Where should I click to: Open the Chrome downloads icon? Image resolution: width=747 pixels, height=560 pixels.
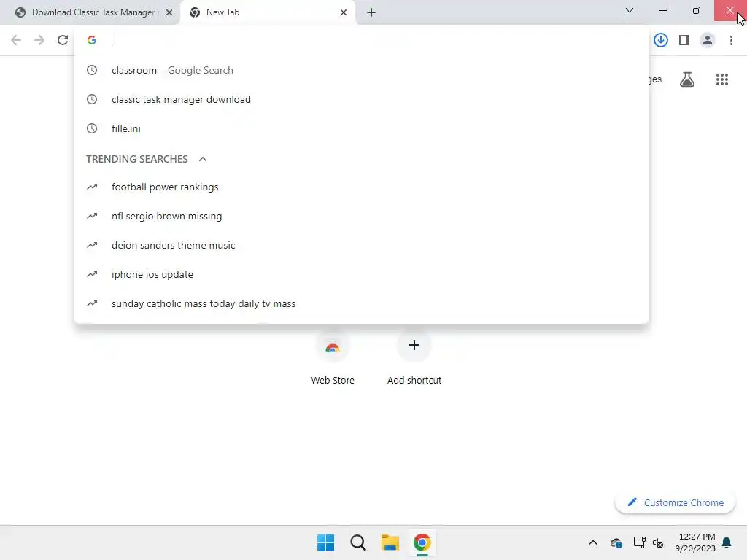[x=660, y=40]
